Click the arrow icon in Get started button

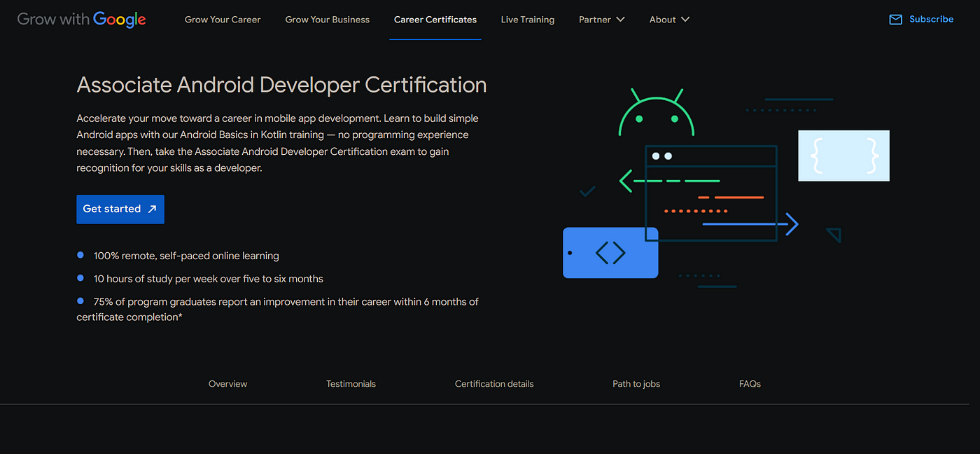pyautogui.click(x=152, y=209)
